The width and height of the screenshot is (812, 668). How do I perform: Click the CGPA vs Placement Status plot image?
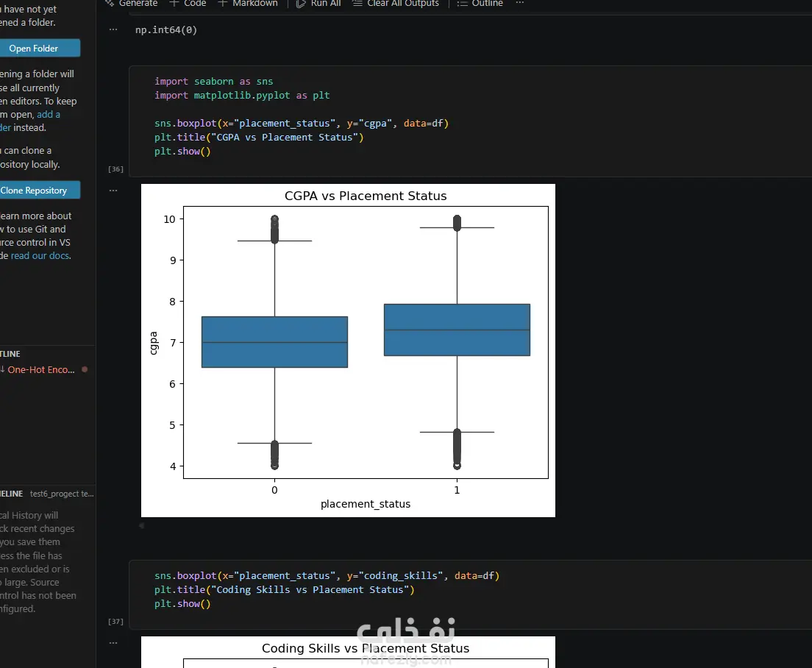348,351
